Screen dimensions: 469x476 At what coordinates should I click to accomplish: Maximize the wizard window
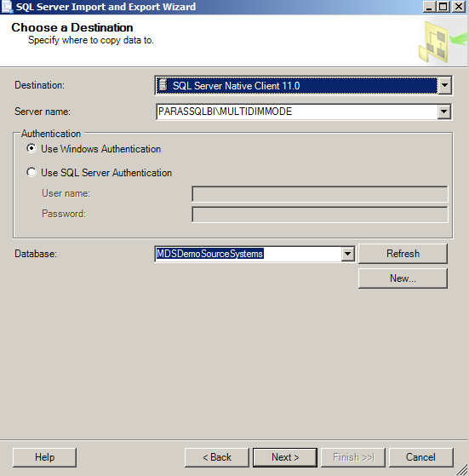click(x=443, y=7)
